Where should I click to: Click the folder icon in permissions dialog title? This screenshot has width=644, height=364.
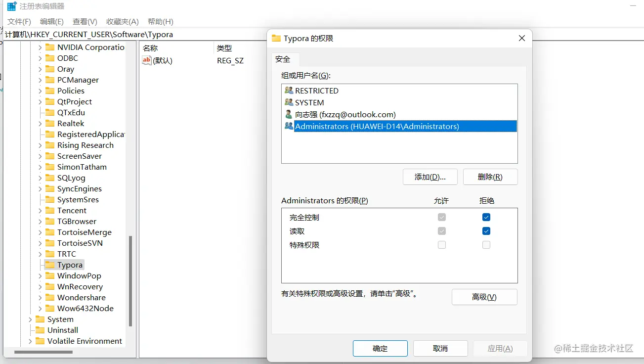tap(276, 38)
